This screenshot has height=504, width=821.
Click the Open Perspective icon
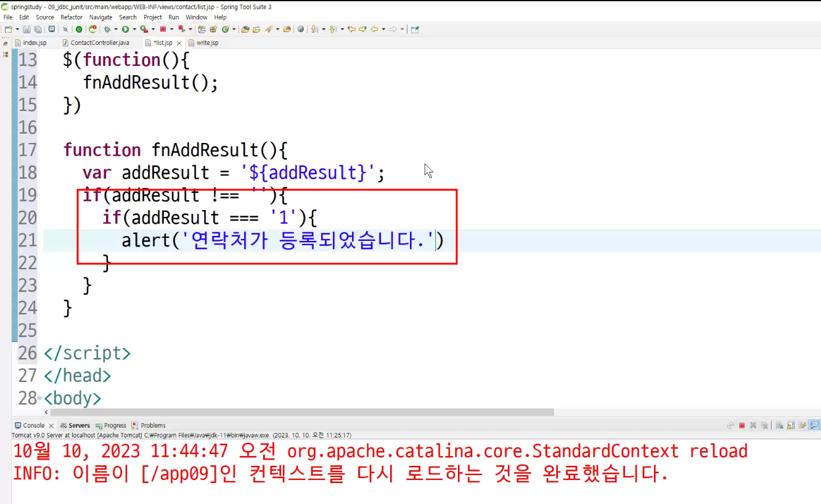[415, 29]
